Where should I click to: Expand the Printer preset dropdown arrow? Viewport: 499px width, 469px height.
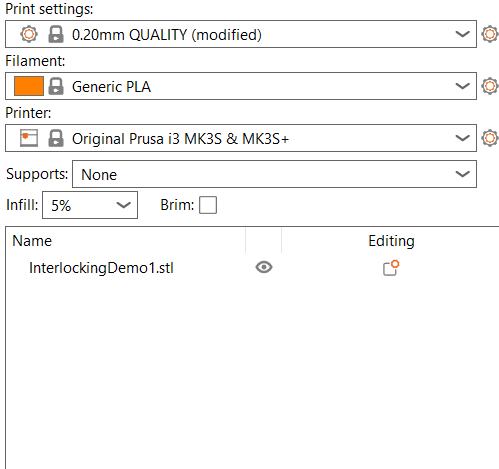462,138
